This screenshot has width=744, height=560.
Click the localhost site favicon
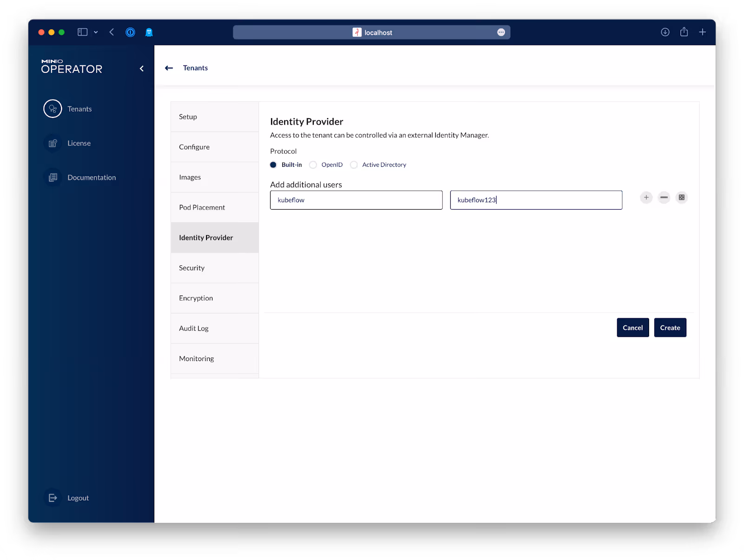pos(357,32)
